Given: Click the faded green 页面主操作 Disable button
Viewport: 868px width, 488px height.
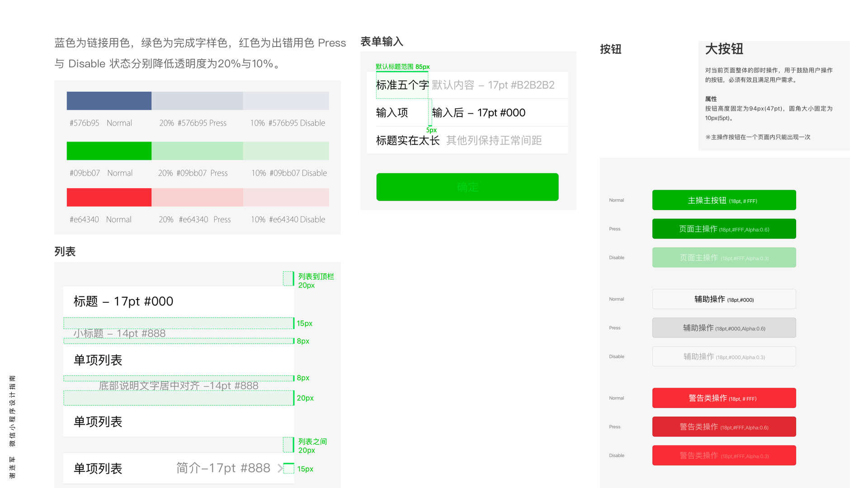Looking at the screenshot, I should pos(724,258).
